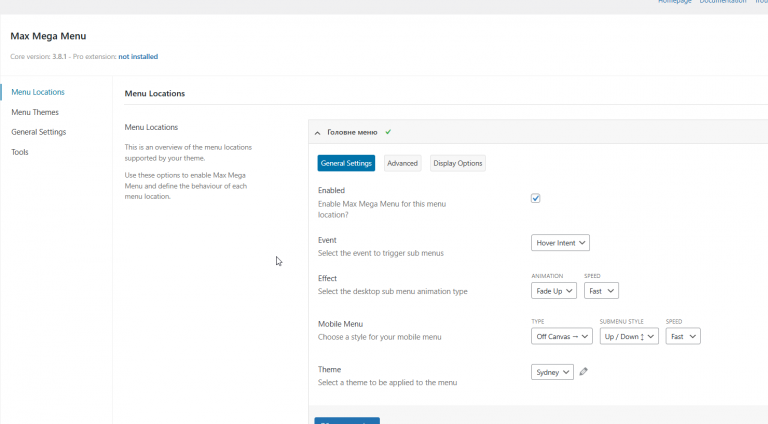The image size is (768, 424).
Task: Switch to the Advanced tab
Action: (402, 163)
